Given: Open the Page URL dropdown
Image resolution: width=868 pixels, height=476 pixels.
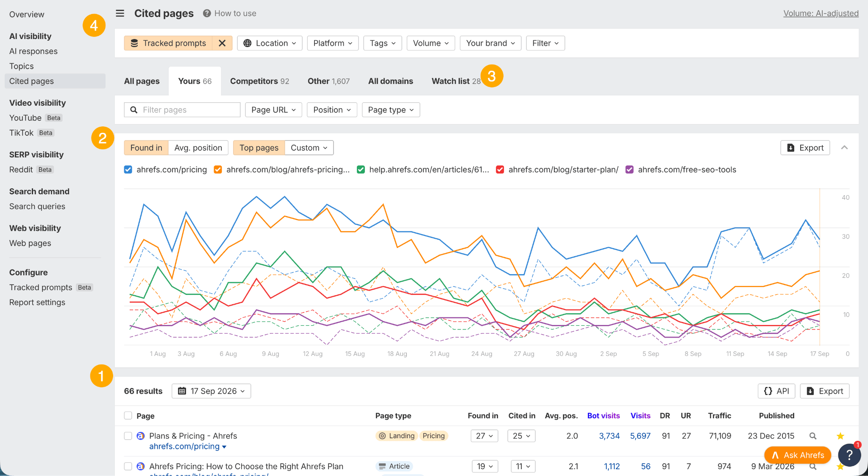Looking at the screenshot, I should click(273, 110).
